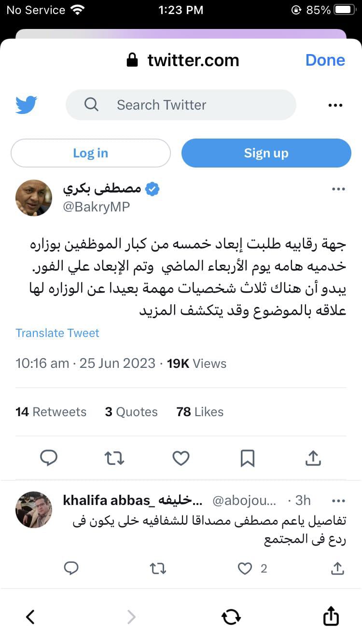Image resolution: width=362 pixels, height=644 pixels.
Task: Click the Twitter bird logo
Action: click(26, 105)
